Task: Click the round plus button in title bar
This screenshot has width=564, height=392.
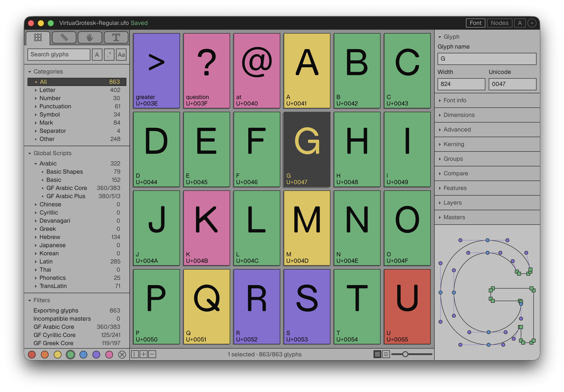Action: (532, 23)
